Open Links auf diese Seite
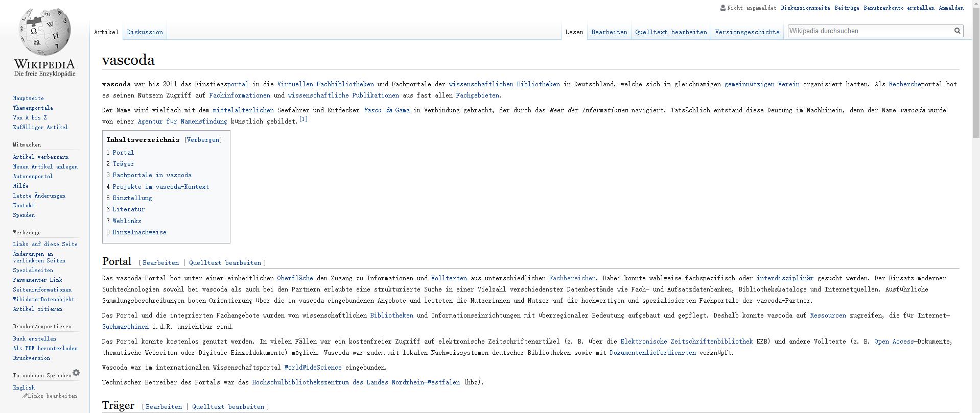This screenshot has width=980, height=413. pyautogui.click(x=45, y=245)
